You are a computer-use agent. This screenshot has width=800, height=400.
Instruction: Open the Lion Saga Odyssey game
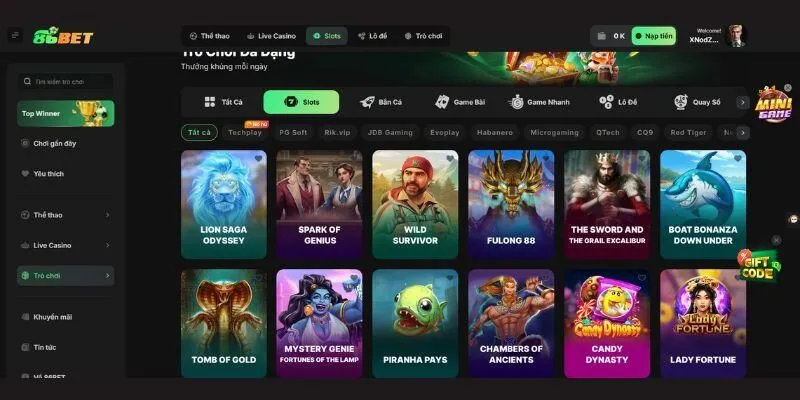(x=223, y=204)
